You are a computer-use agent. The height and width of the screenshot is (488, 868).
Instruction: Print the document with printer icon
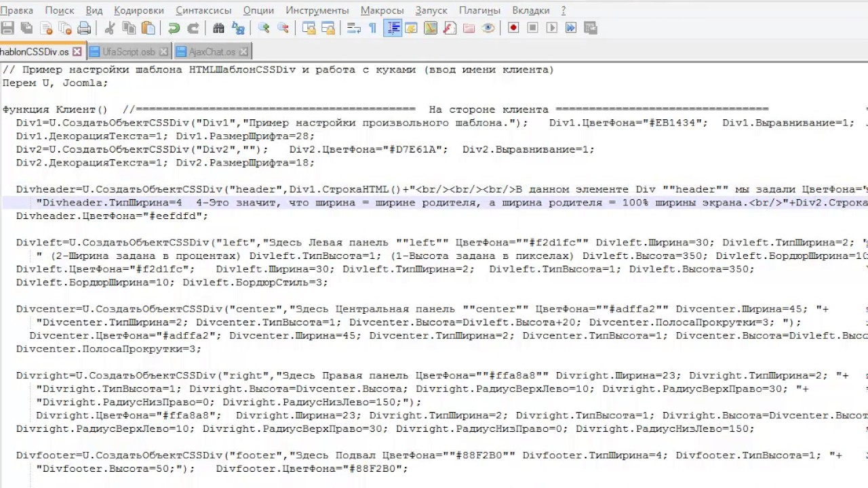(x=84, y=28)
